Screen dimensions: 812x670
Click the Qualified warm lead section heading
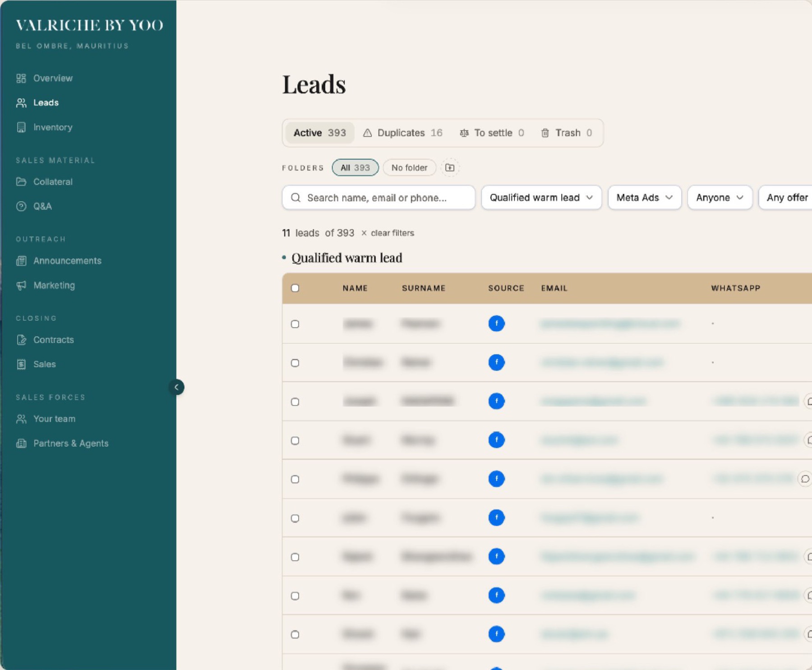346,258
